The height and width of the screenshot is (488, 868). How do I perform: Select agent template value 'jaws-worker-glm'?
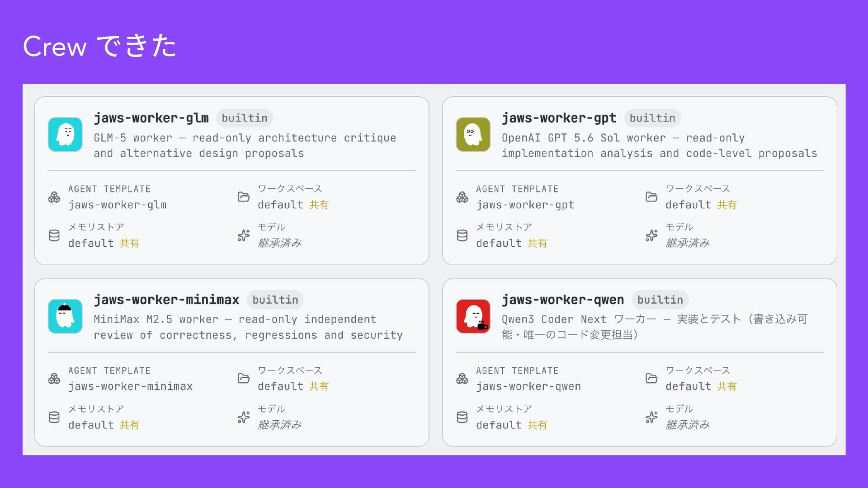pos(118,205)
